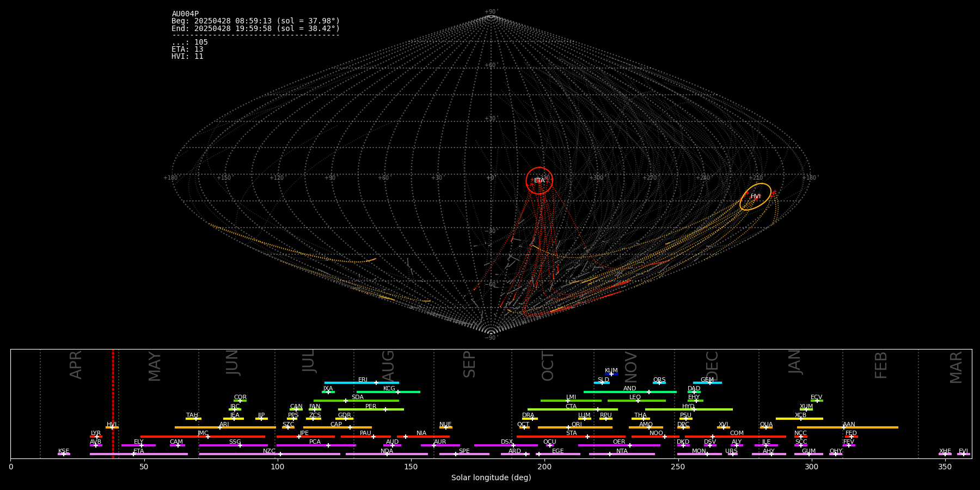980x490 pixels.
Task: Click the '...: 105' sporadic count entry
Action: click(189, 42)
